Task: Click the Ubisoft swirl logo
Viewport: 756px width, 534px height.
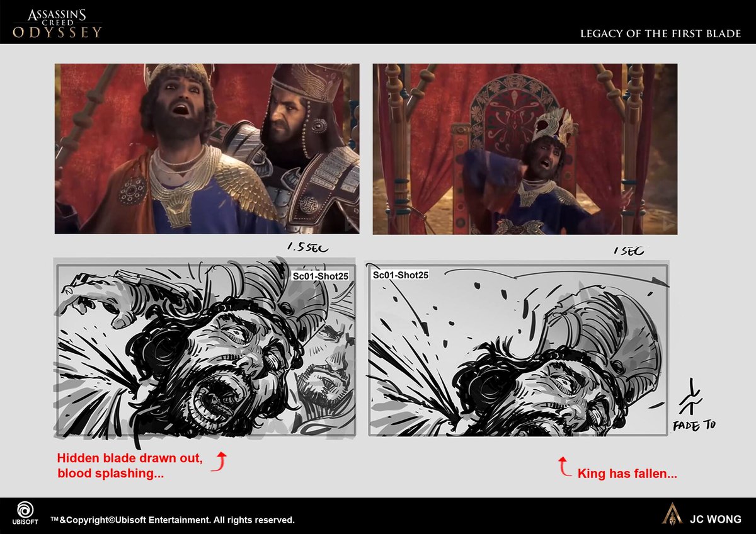Action: 25,510
